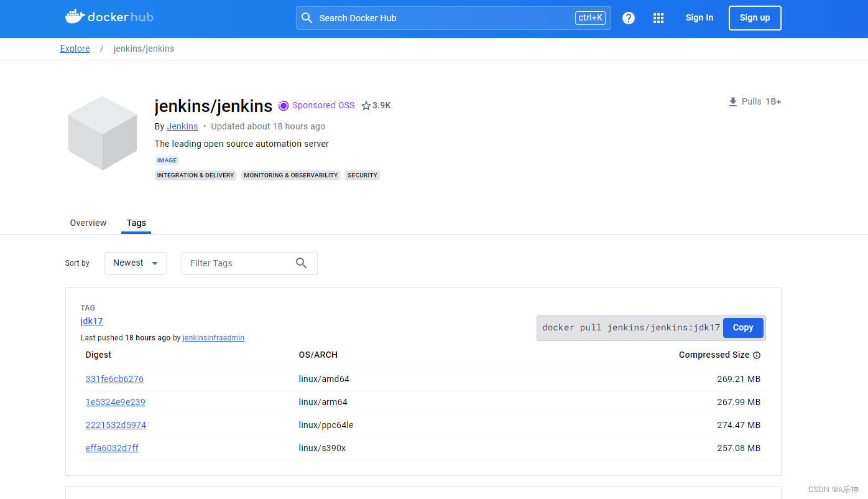Click the magnifier icon in Search Docker Hub bar
The image size is (868, 499).
(307, 18)
